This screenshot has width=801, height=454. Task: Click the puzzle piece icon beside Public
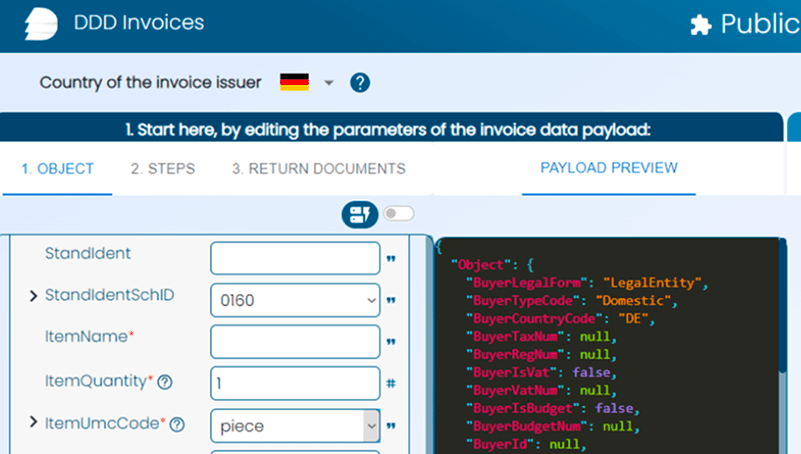click(701, 25)
